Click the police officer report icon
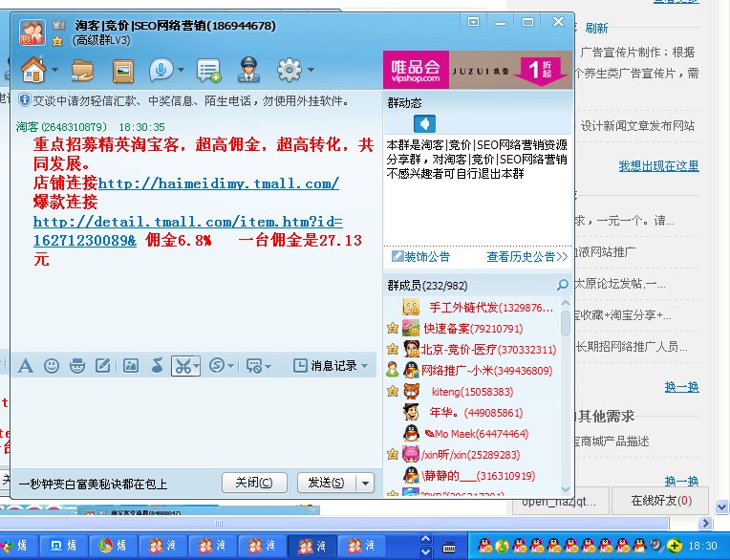This screenshot has width=730, height=560. 248,70
